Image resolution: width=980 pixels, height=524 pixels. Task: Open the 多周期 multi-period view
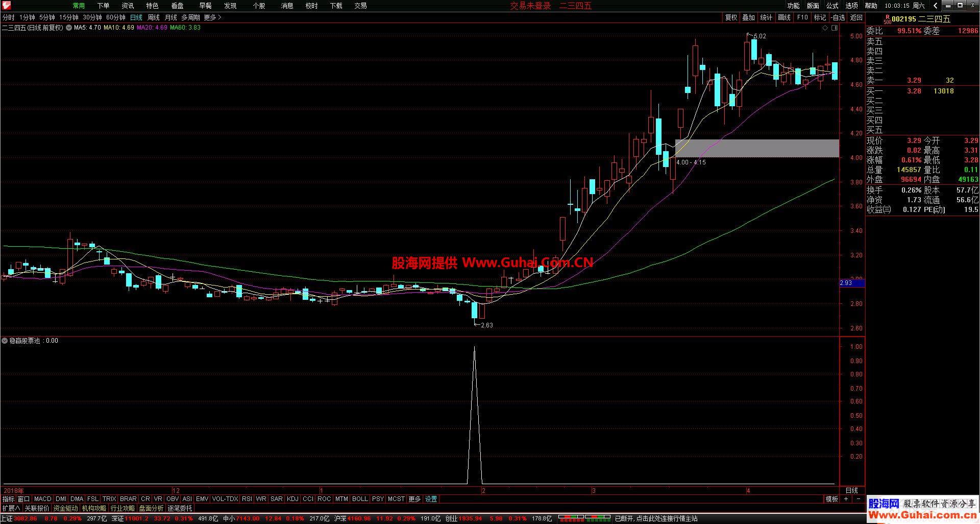tap(190, 17)
